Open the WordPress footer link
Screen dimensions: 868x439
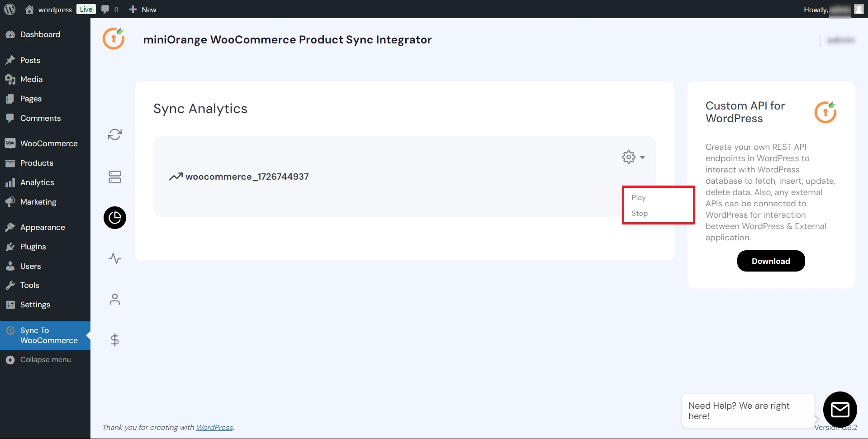click(214, 427)
